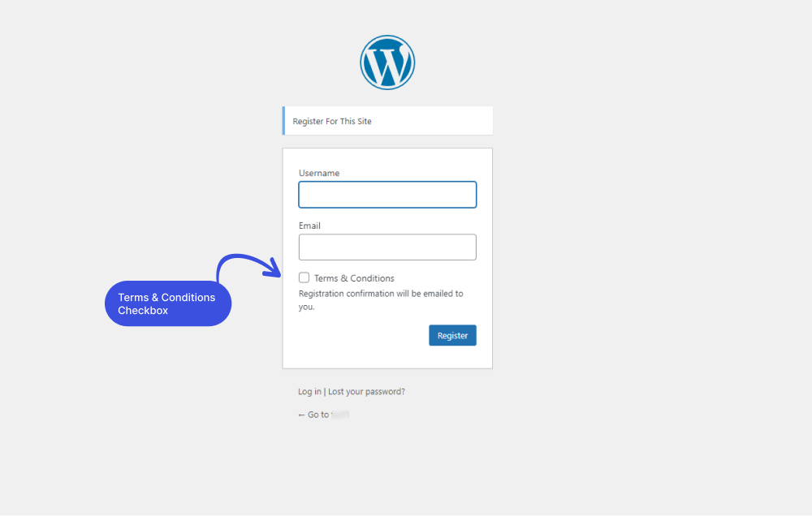Focus the Username input field
The image size is (812, 516).
pos(387,195)
